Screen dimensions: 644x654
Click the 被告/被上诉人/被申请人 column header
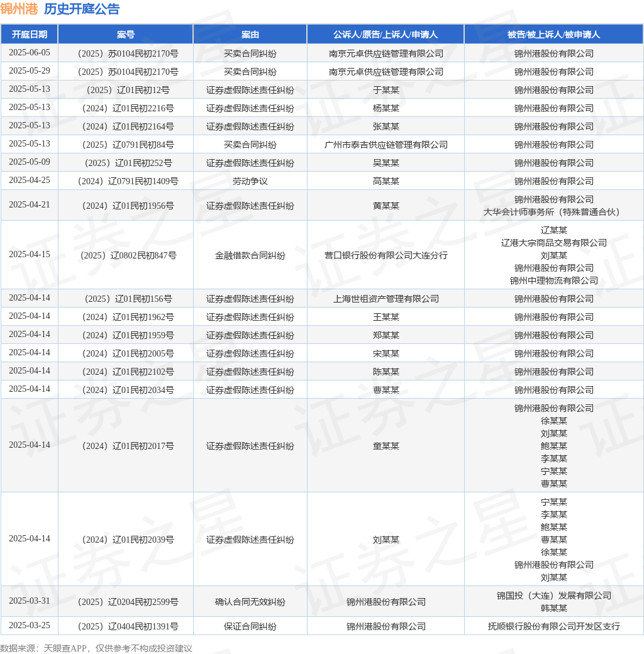pyautogui.click(x=553, y=34)
